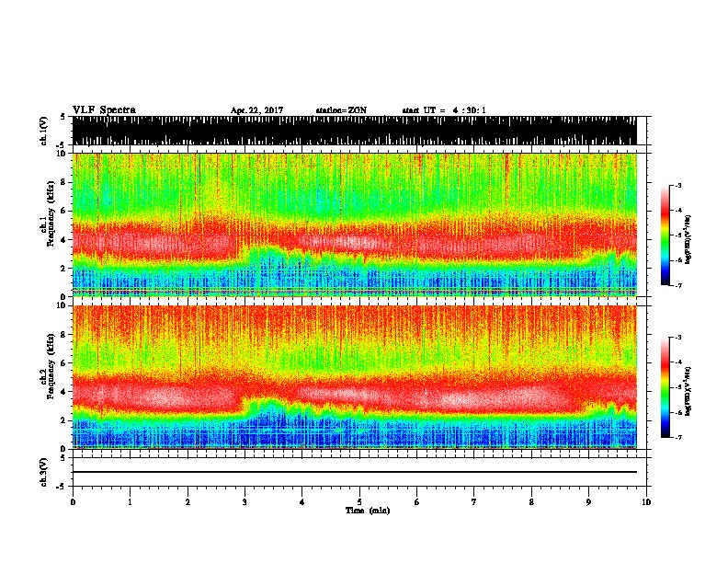The image size is (728, 563).
Task: Click the ch.1(V) waveform strip
Action: click(x=355, y=131)
